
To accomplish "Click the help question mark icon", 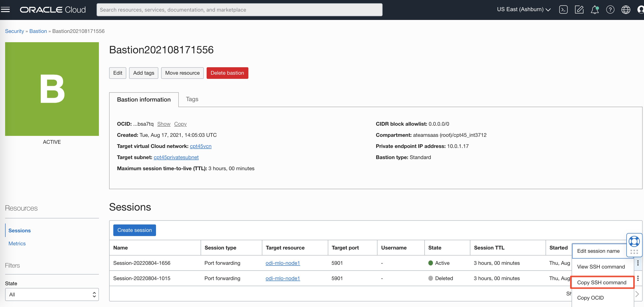I will pyautogui.click(x=610, y=10).
